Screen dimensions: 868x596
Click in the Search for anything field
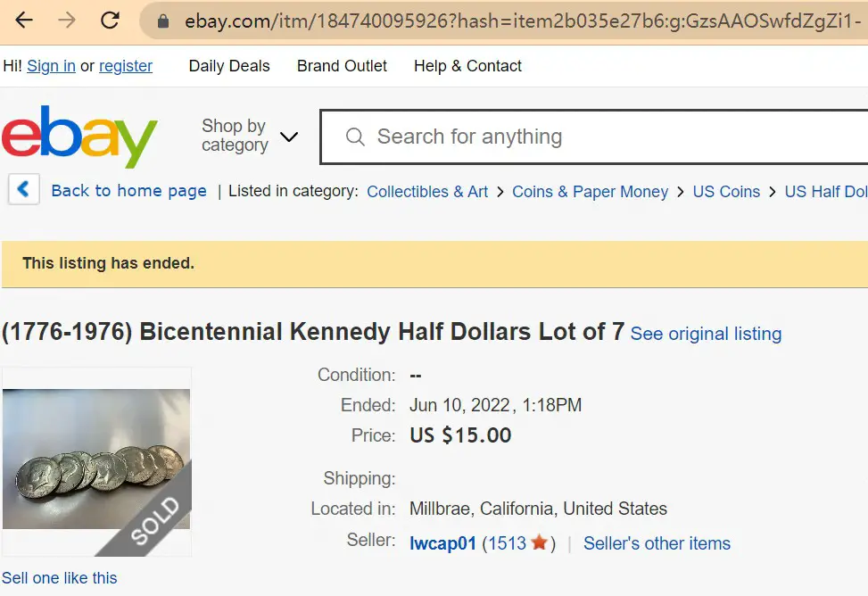[x=595, y=137]
